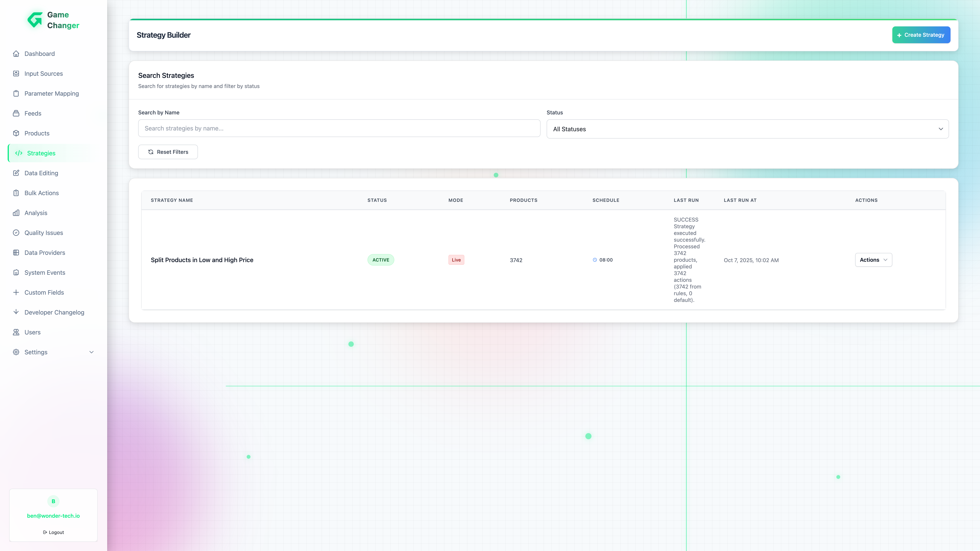
Task: Click the Parameter Mapping clipboard icon
Action: 16,94
